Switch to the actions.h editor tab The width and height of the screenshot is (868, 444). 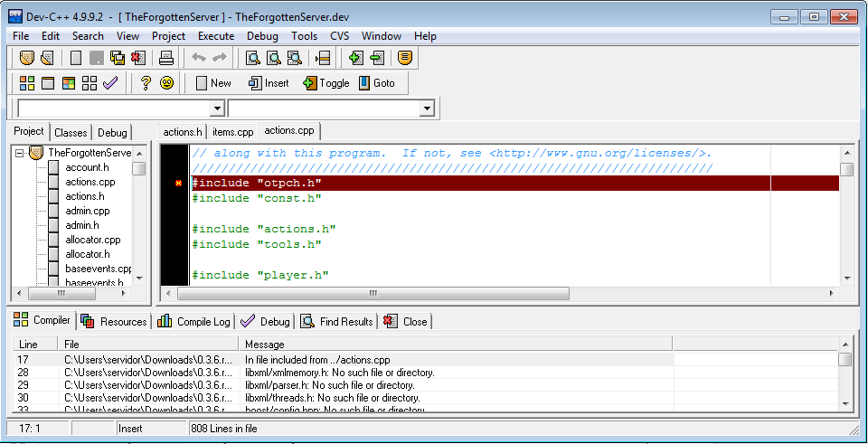[183, 132]
